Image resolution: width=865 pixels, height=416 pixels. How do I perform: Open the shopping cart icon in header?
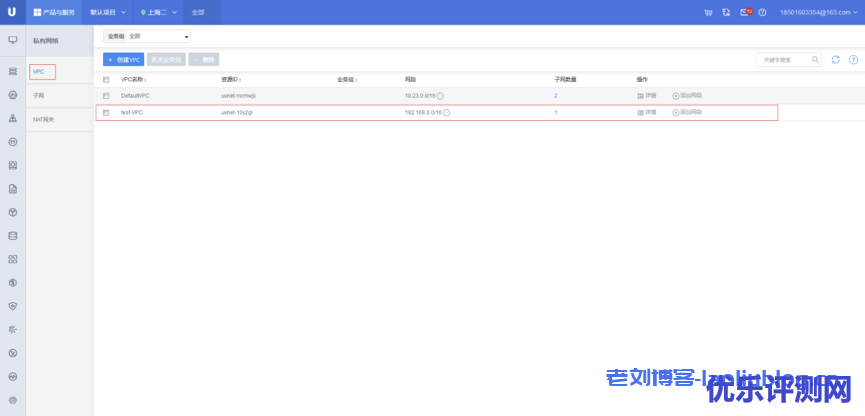pyautogui.click(x=708, y=12)
